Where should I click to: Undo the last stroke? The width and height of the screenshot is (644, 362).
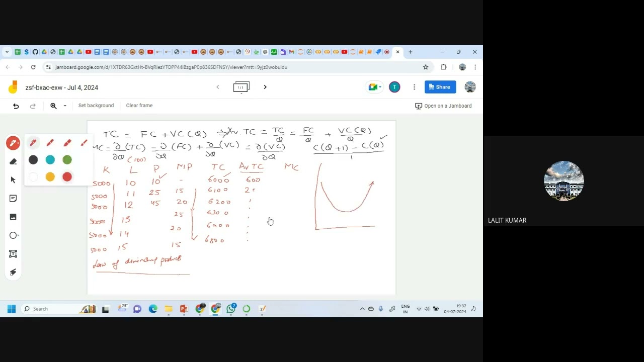click(x=16, y=106)
